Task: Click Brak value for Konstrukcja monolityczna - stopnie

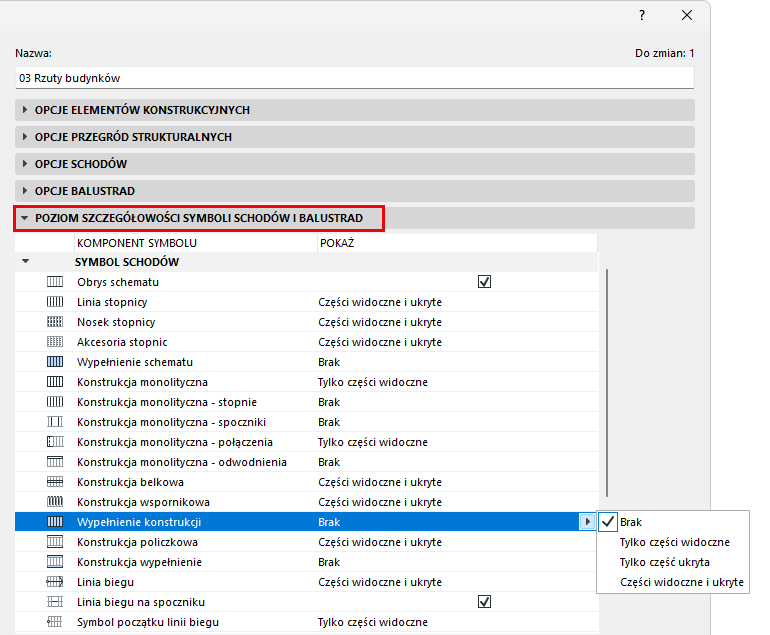Action: pyautogui.click(x=329, y=402)
